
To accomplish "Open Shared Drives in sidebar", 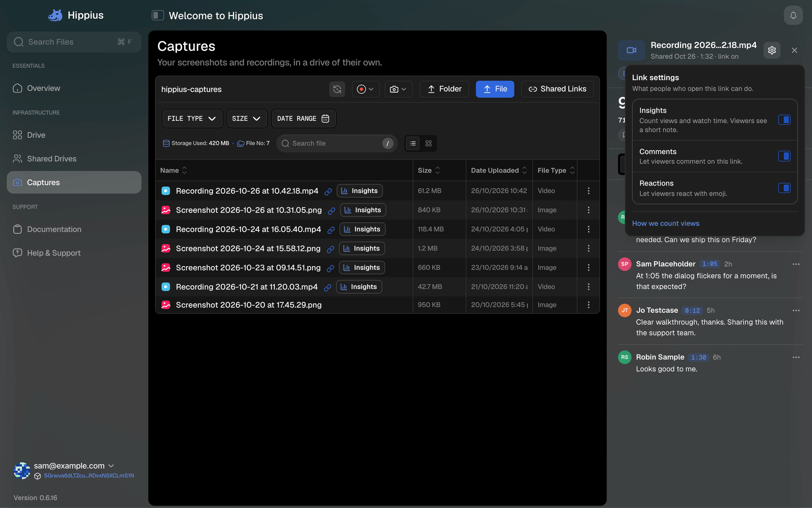I will point(74,159).
